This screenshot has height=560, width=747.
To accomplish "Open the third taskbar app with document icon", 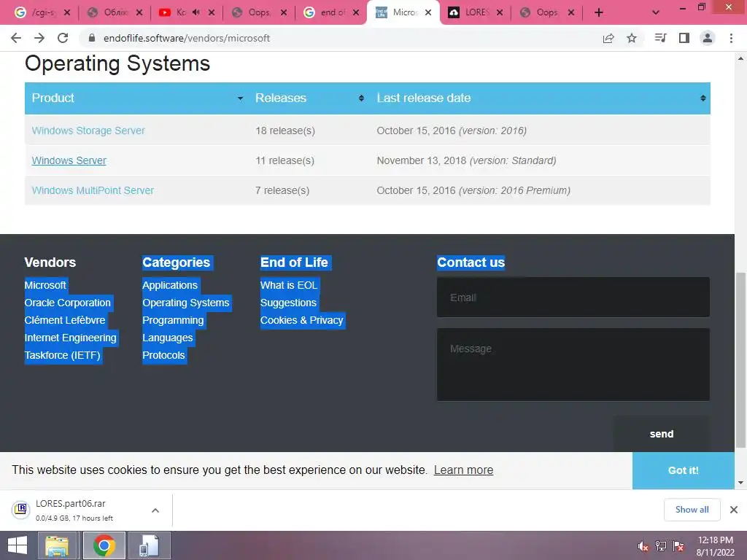I will point(149,545).
